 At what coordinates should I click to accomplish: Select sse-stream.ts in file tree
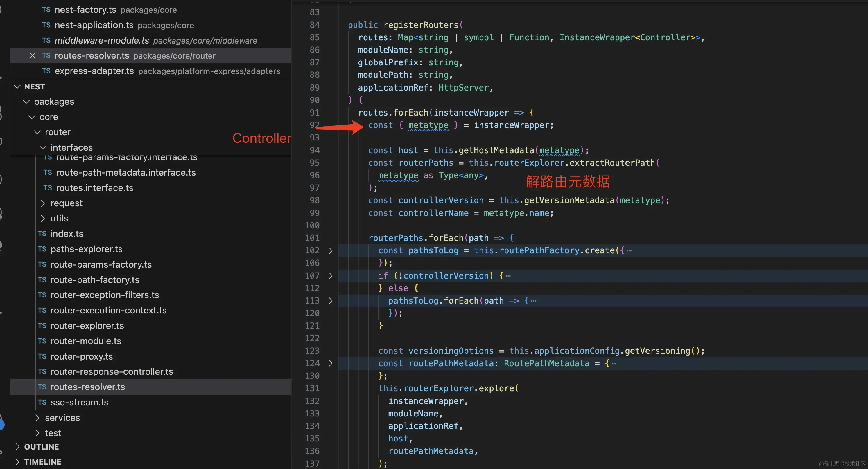(79, 402)
